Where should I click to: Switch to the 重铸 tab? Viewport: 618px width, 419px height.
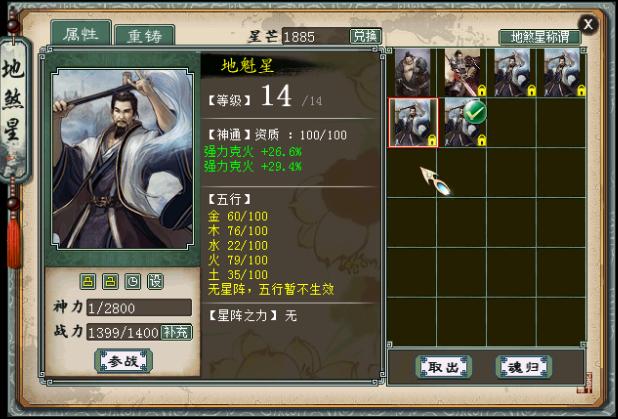click(x=144, y=36)
